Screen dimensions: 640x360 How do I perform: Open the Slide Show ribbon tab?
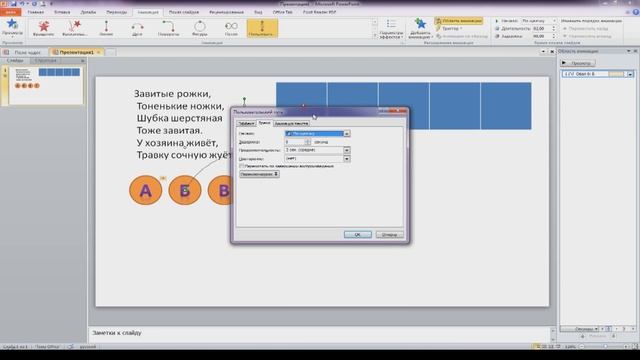pos(184,12)
